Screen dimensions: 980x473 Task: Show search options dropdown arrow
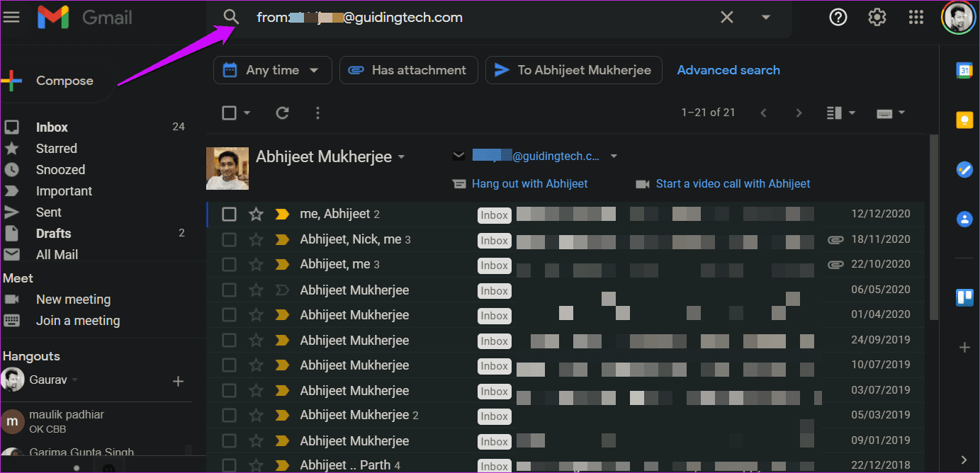pyautogui.click(x=765, y=18)
